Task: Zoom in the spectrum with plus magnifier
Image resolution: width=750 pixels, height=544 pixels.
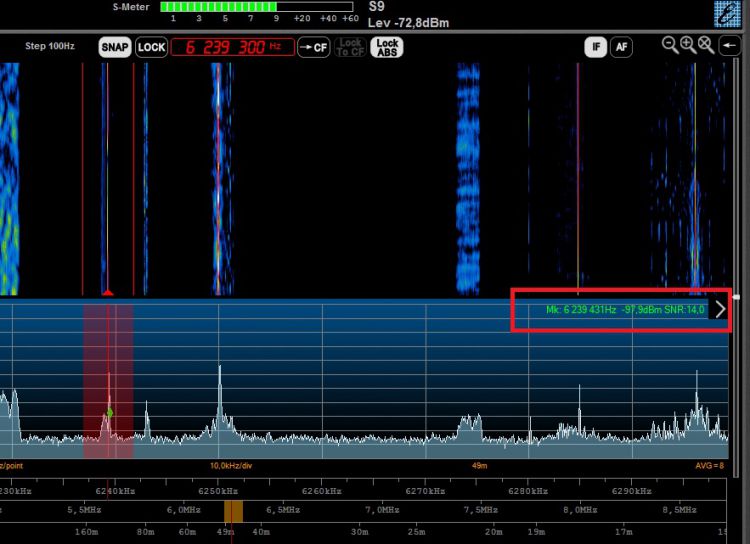Action: point(688,45)
